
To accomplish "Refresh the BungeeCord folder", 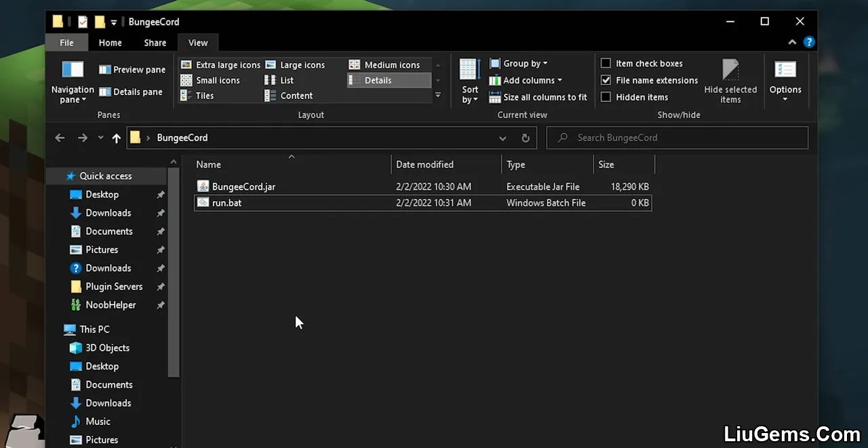I will click(x=525, y=138).
